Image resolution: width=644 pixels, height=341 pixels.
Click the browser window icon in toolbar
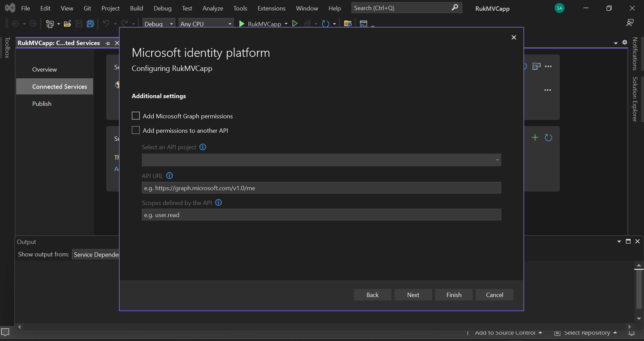pos(364,24)
